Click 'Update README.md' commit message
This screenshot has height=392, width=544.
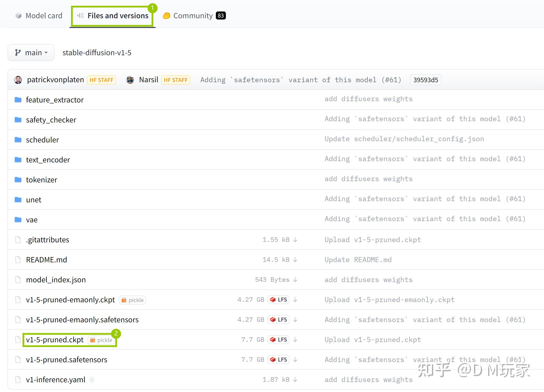click(x=358, y=260)
